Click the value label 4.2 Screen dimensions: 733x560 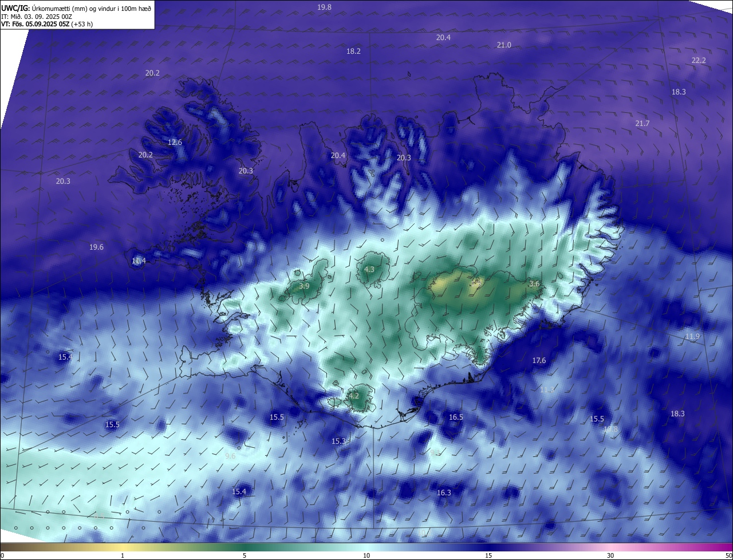(354, 395)
